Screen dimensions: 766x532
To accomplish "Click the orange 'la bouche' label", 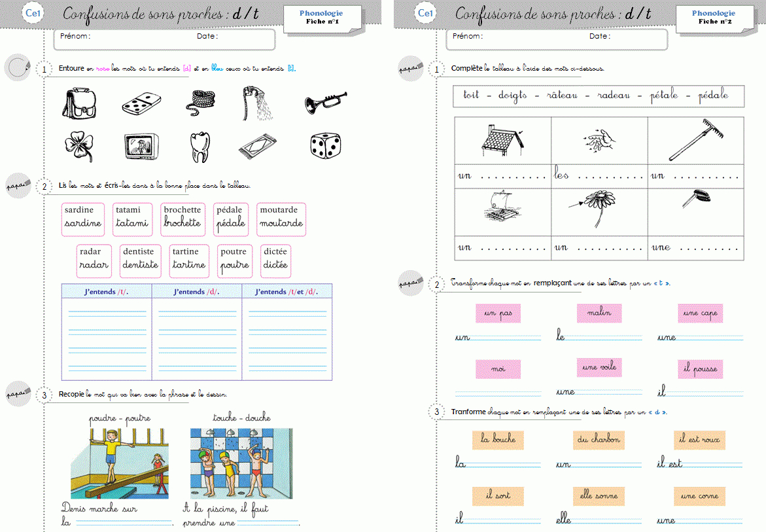I will pos(498,439).
